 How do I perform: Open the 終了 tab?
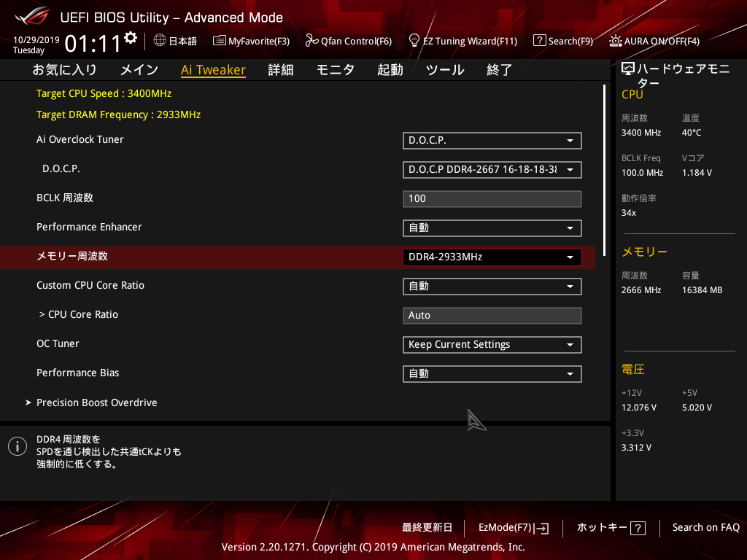[x=499, y=70]
